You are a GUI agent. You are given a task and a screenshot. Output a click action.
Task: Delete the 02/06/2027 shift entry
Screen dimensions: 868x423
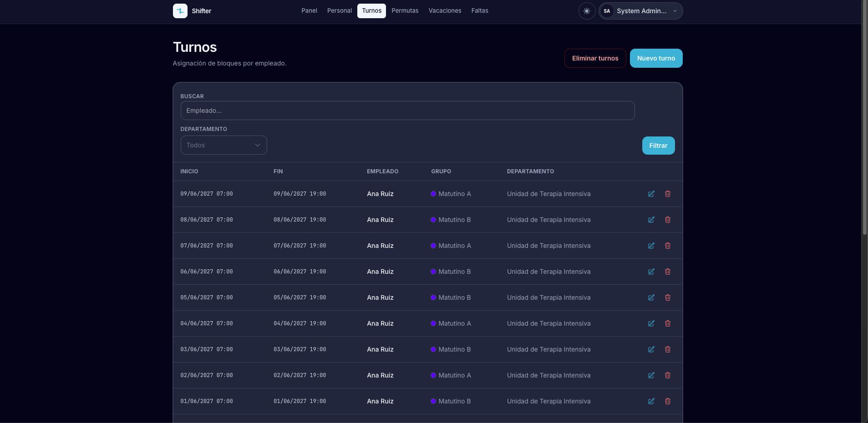[668, 375]
